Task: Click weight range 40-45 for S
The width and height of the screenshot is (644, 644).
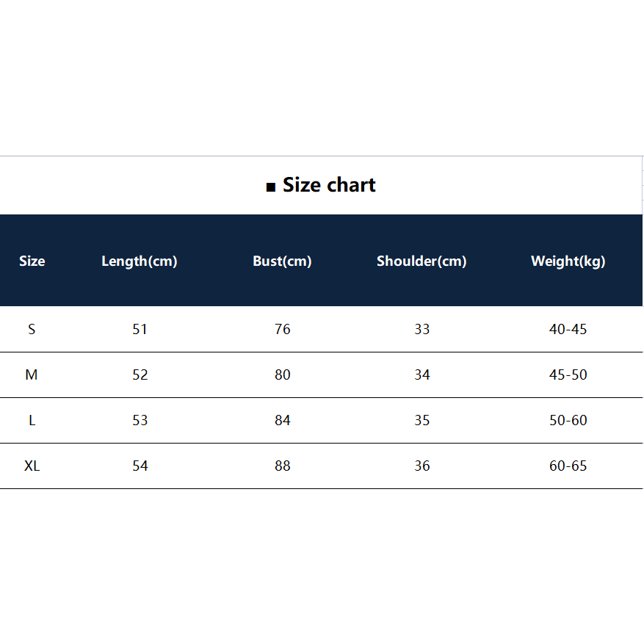Action: [568, 329]
